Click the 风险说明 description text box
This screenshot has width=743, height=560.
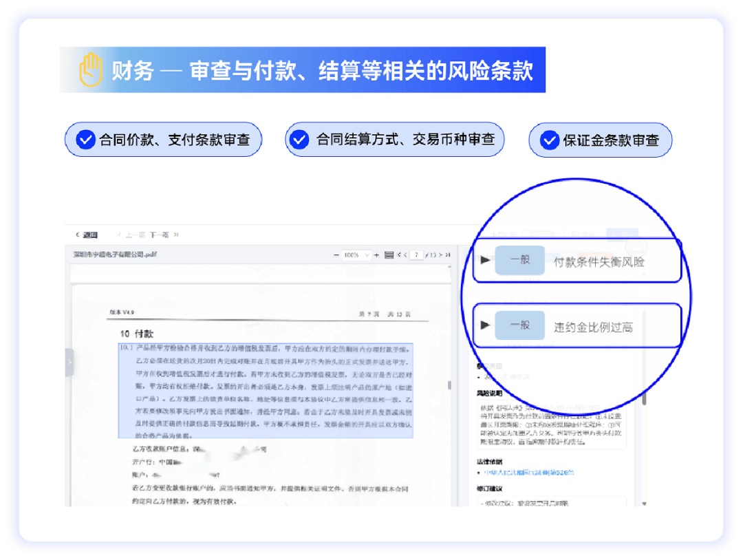coord(551,424)
